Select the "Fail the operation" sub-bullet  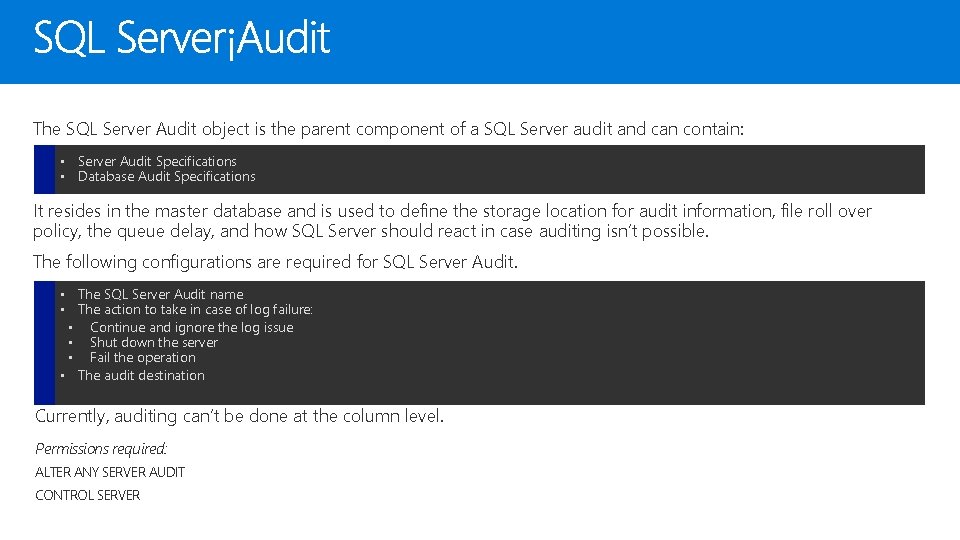(x=142, y=357)
